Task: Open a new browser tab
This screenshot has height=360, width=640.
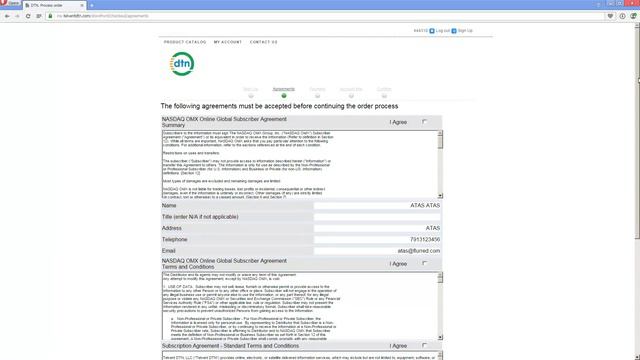Action: click(91, 5)
